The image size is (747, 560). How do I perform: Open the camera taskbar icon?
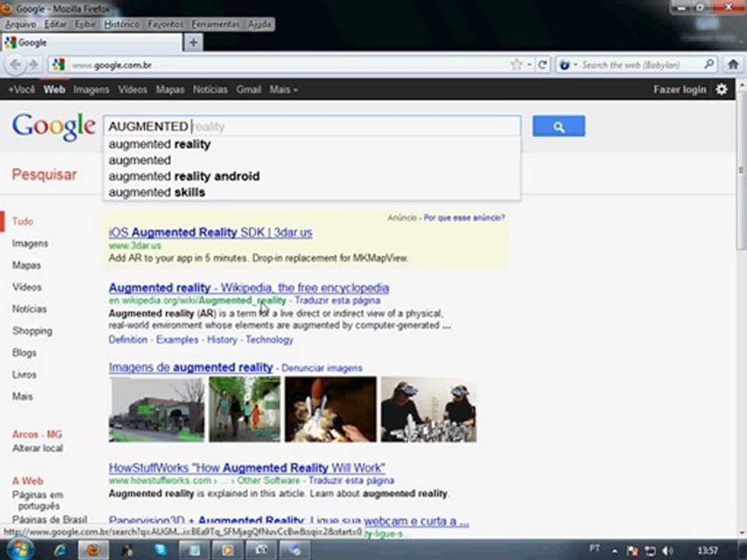[261, 551]
